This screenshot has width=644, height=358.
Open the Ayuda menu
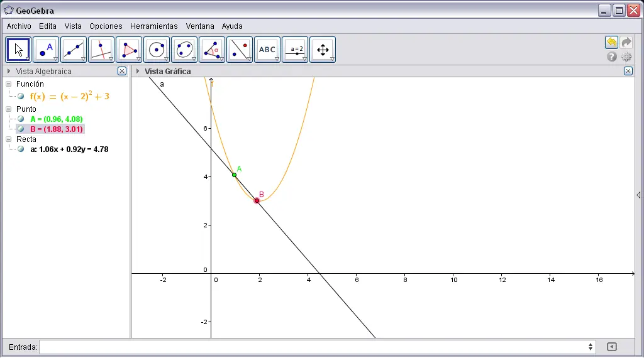point(232,26)
